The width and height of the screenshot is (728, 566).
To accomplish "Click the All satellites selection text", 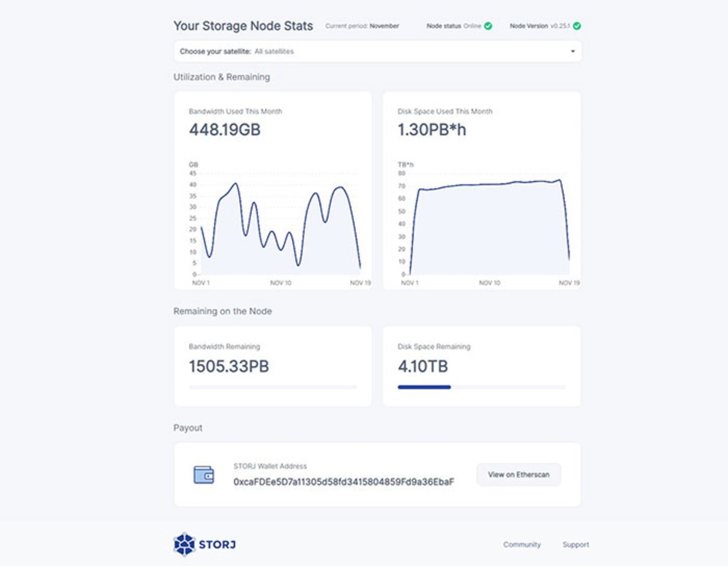I will tap(274, 51).
